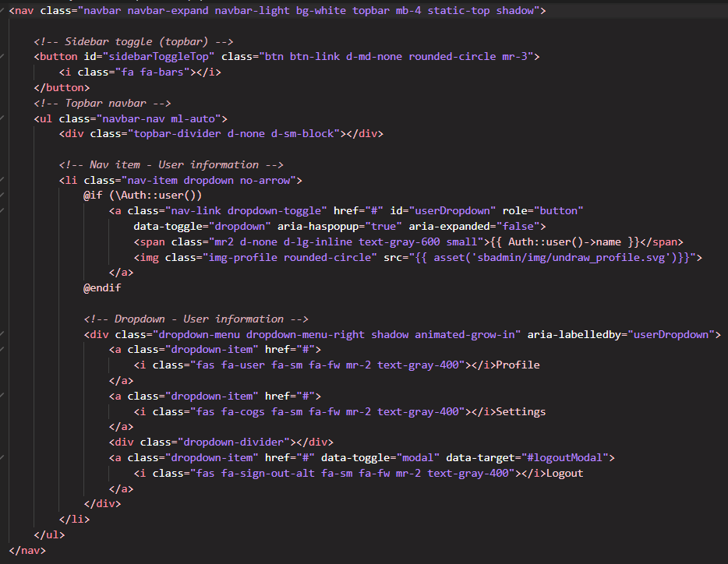Click the 'd-sm-block' class value
The width and height of the screenshot is (728, 564).
click(302, 134)
